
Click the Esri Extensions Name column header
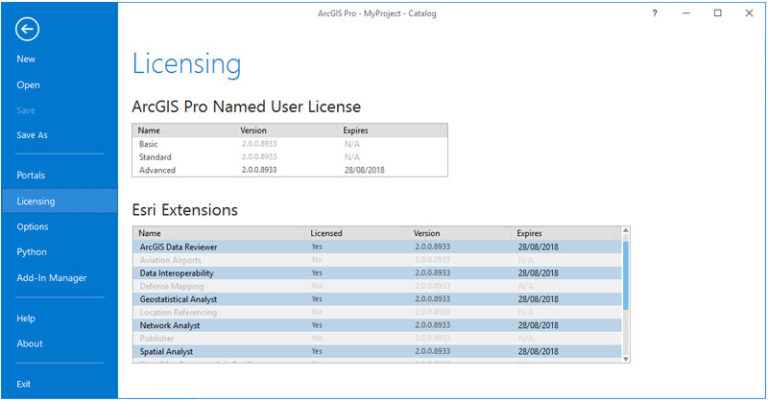pyautogui.click(x=149, y=234)
